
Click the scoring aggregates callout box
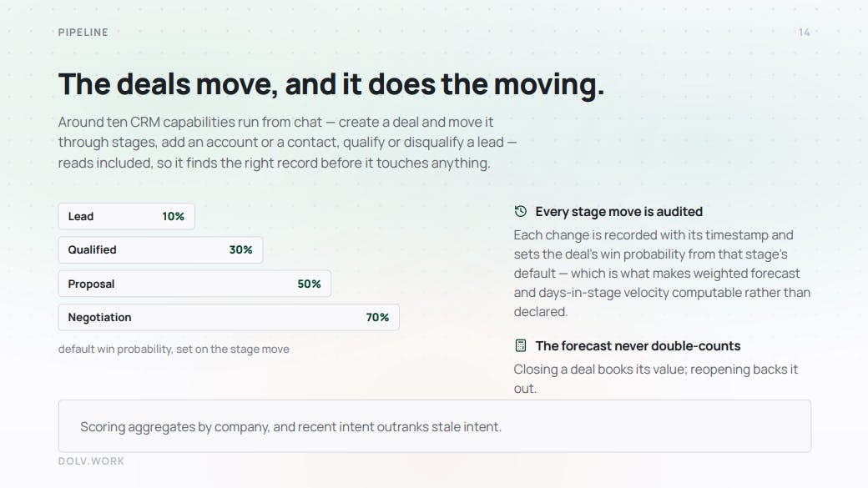[x=435, y=426]
